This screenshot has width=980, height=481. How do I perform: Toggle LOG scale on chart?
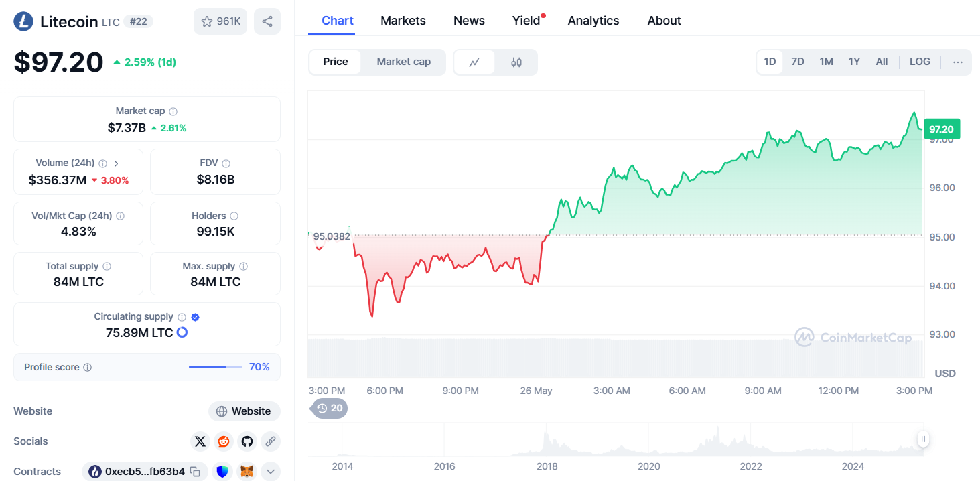pos(920,62)
